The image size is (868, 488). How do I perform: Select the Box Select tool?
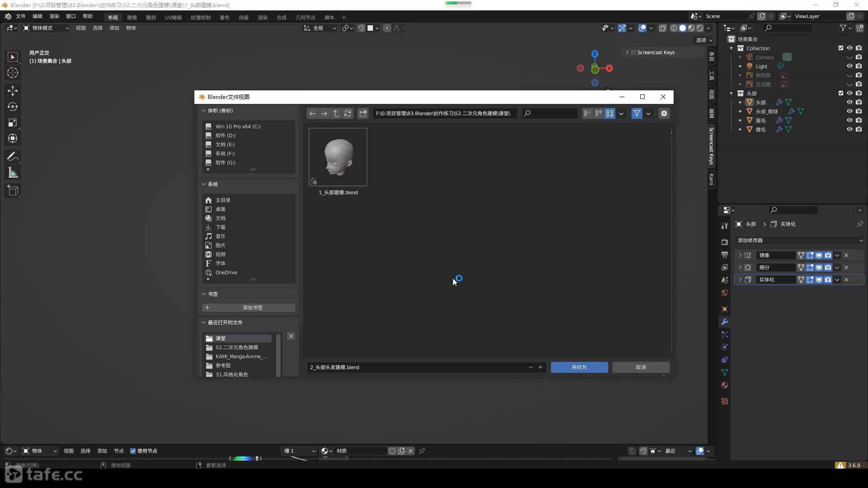13,57
